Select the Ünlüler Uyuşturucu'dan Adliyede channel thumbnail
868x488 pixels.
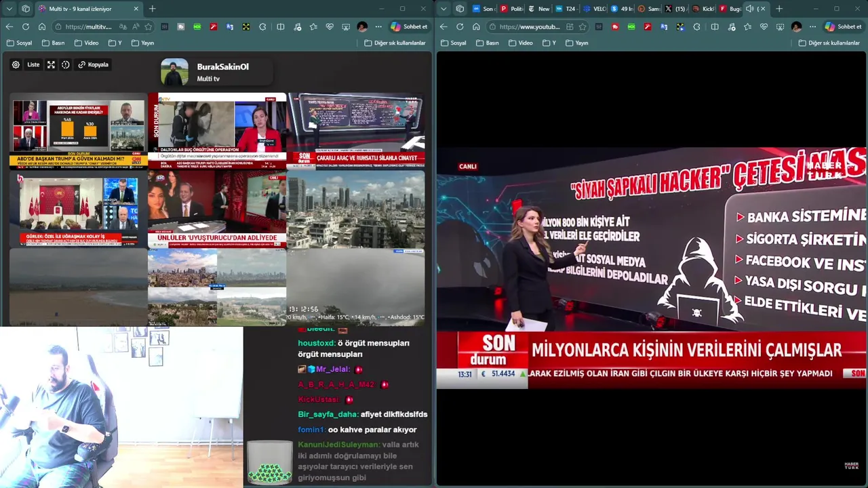pos(217,209)
